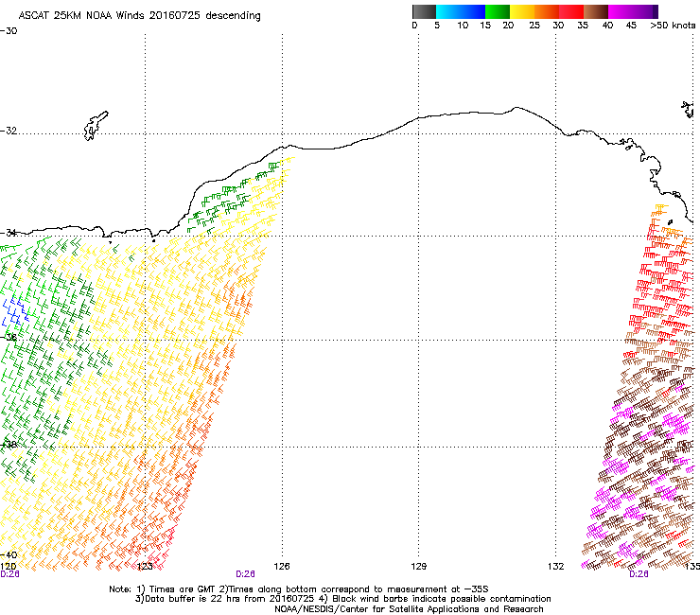Select the '-36' latitude label

point(9,337)
